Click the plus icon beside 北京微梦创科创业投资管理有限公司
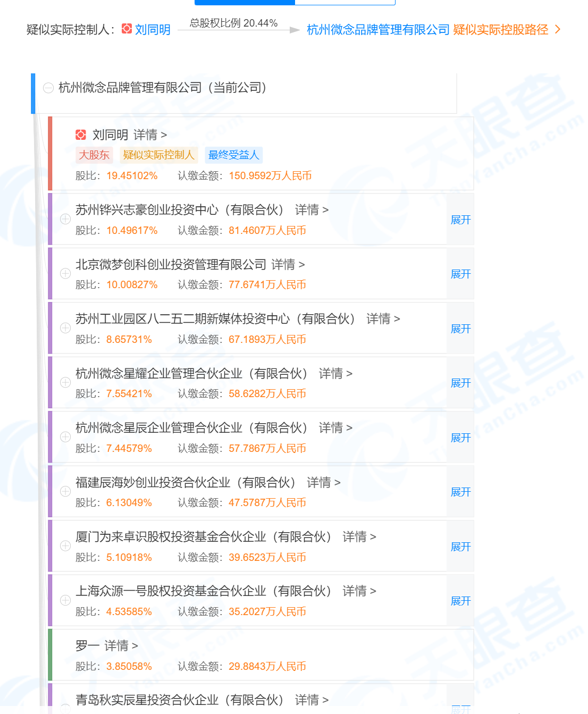 (65, 274)
